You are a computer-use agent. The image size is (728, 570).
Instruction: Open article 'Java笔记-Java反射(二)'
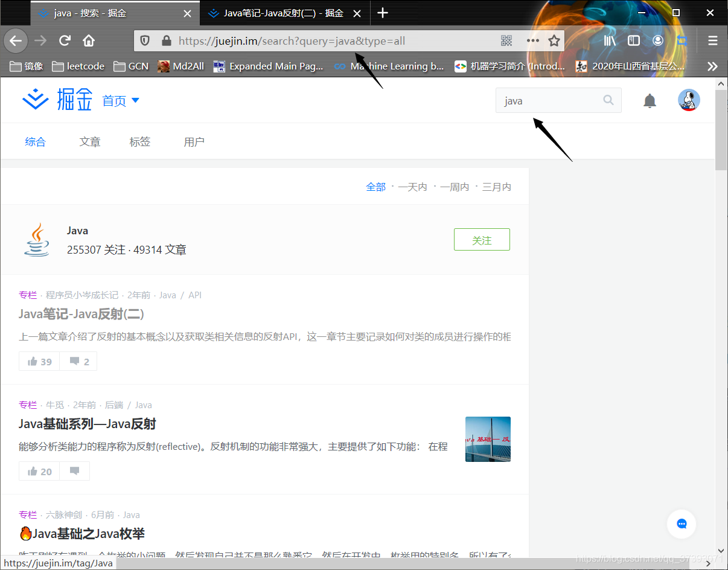click(81, 314)
